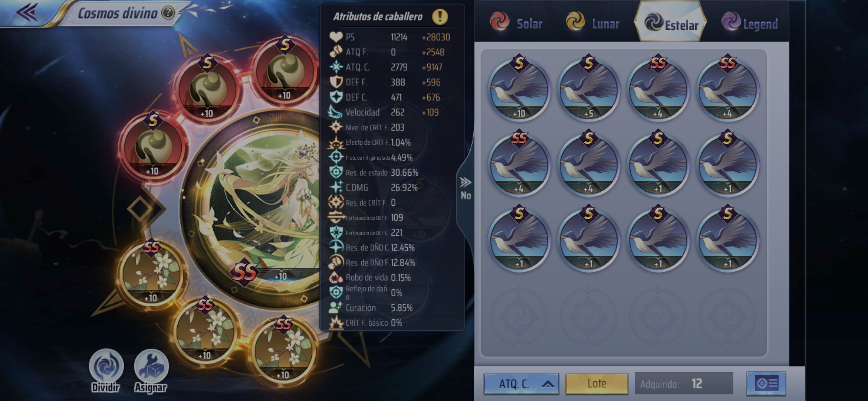Image resolution: width=868 pixels, height=401 pixels.
Task: Open the Cosmos divino help question mark
Action: tap(168, 13)
